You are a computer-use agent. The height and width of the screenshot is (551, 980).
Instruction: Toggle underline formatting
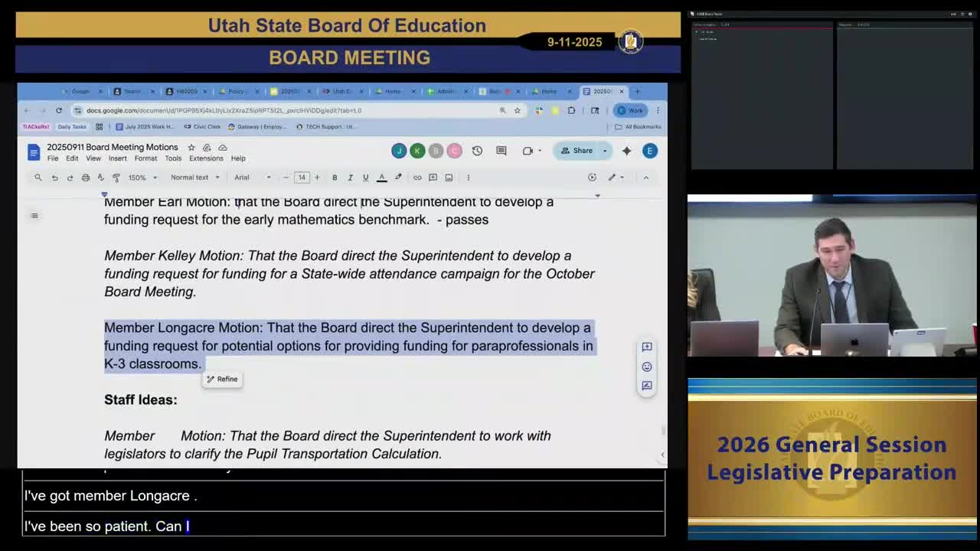coord(365,177)
